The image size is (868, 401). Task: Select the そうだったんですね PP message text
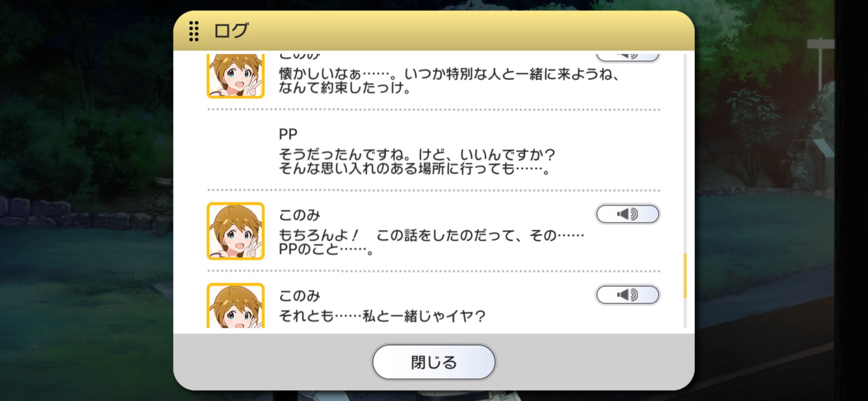tap(417, 161)
